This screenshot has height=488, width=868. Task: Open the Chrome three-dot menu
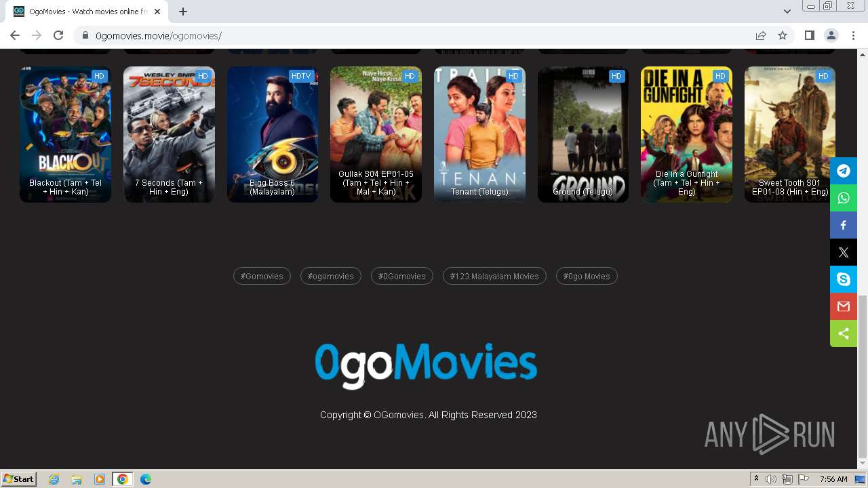[x=852, y=35]
